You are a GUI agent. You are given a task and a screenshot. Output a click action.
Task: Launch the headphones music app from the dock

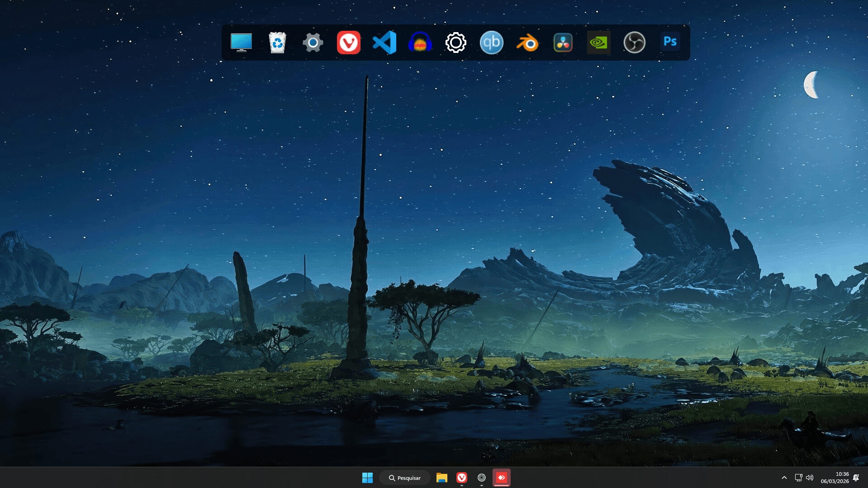coord(420,43)
